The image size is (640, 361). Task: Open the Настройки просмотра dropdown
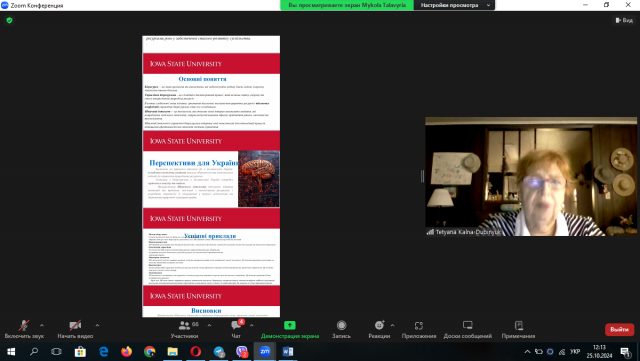coord(454,5)
